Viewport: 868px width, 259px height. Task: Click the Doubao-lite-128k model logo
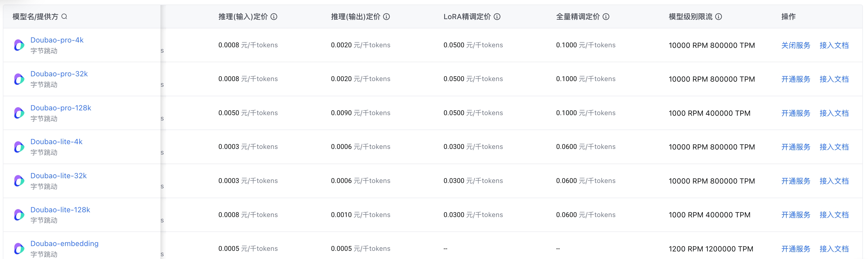19,215
